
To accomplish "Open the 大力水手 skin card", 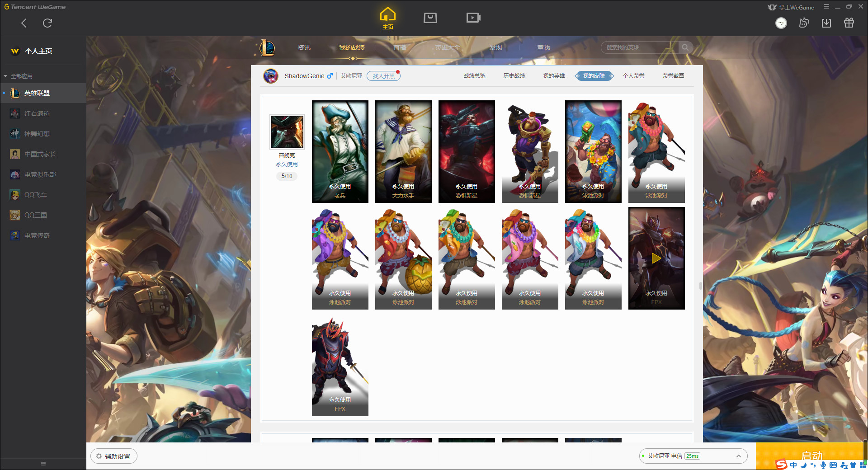I will (x=403, y=151).
